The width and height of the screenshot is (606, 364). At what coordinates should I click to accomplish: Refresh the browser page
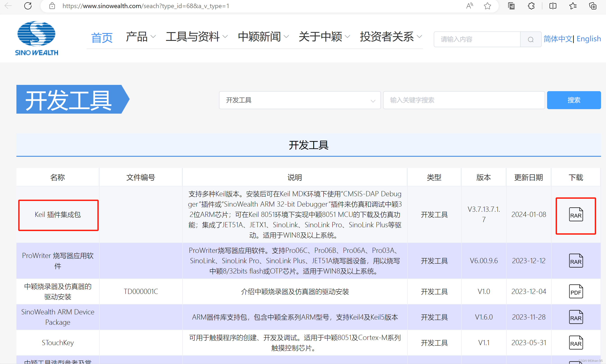pos(28,6)
